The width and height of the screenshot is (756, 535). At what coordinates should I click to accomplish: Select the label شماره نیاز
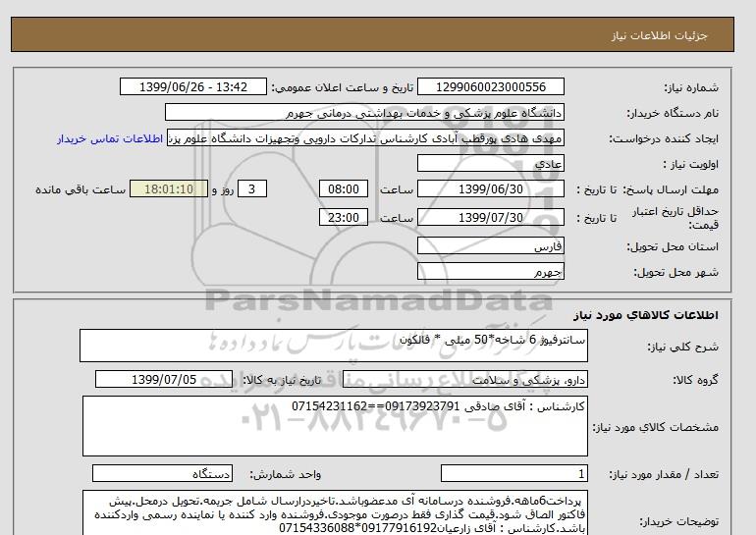(691, 87)
